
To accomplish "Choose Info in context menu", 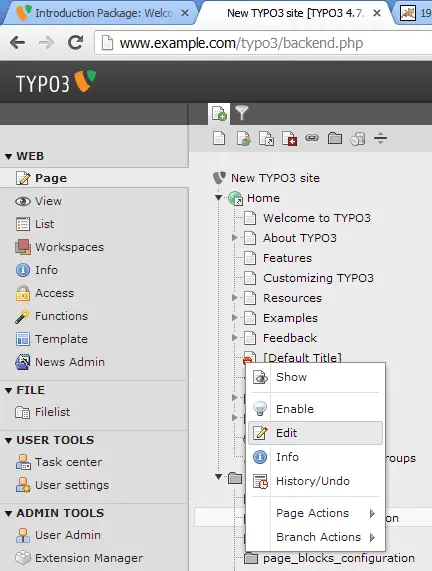I will [x=315, y=457].
